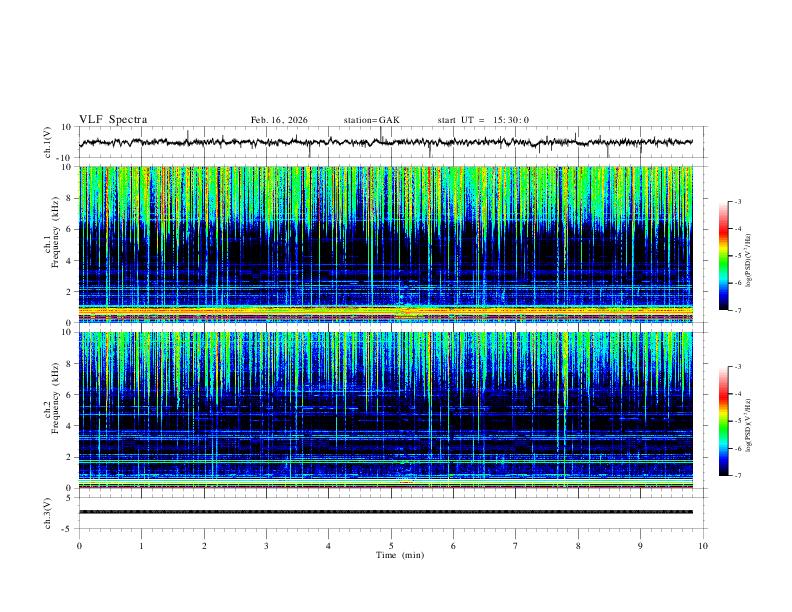Click the ch.2 spectrogram plot
This screenshot has width=792, height=612.
coord(386,410)
